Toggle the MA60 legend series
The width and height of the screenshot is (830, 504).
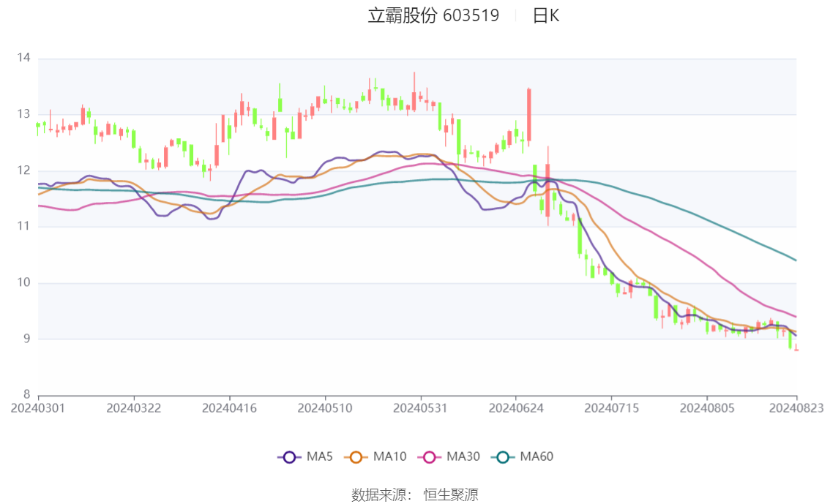[522, 457]
